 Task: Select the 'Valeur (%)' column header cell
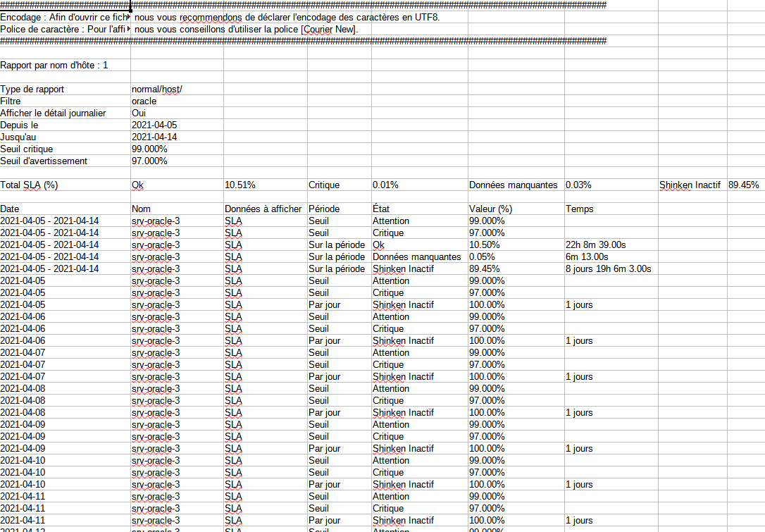point(491,209)
